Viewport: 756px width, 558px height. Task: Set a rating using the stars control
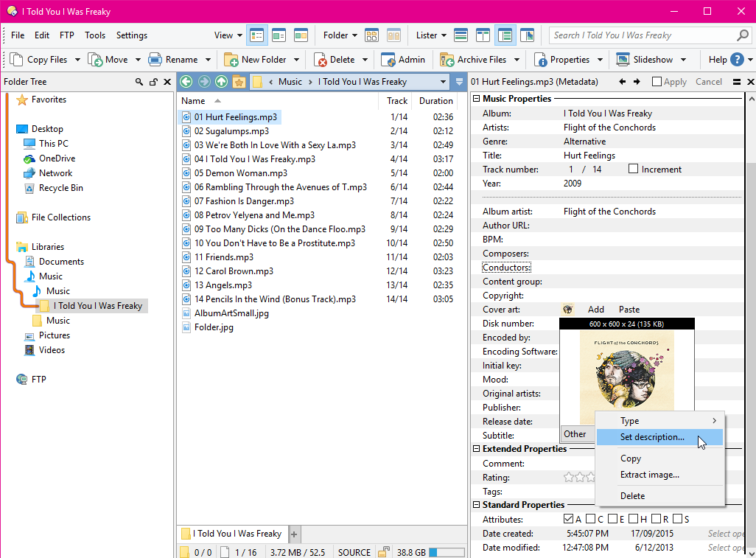(579, 477)
